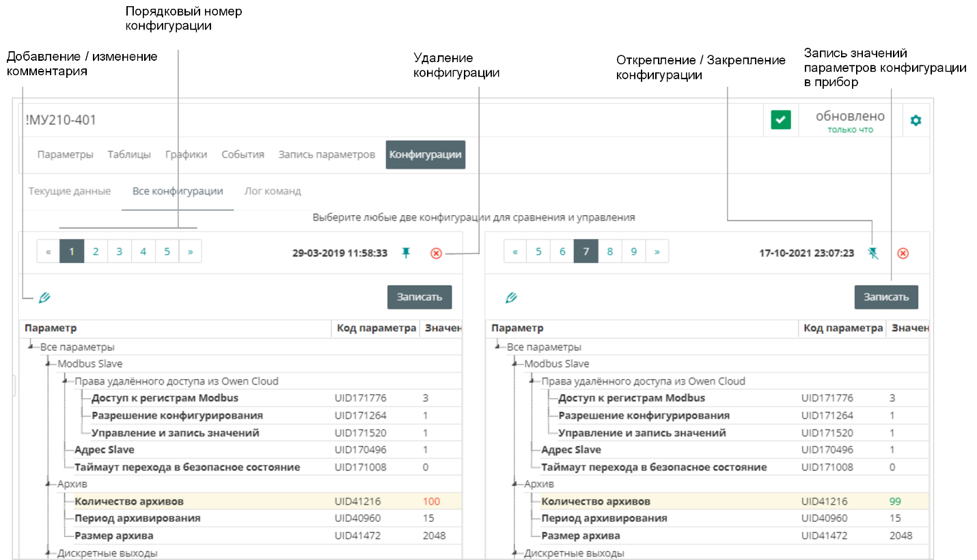Viewport: 977px width, 560px height.
Task: Collapse the left 'Архив' tree node
Action: [x=48, y=484]
